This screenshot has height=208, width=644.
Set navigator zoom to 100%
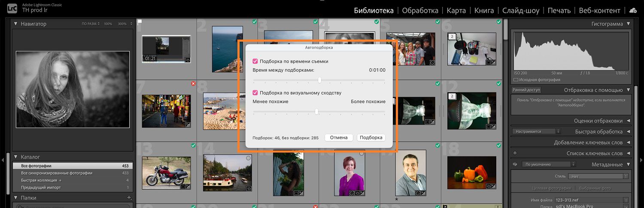[x=108, y=24]
